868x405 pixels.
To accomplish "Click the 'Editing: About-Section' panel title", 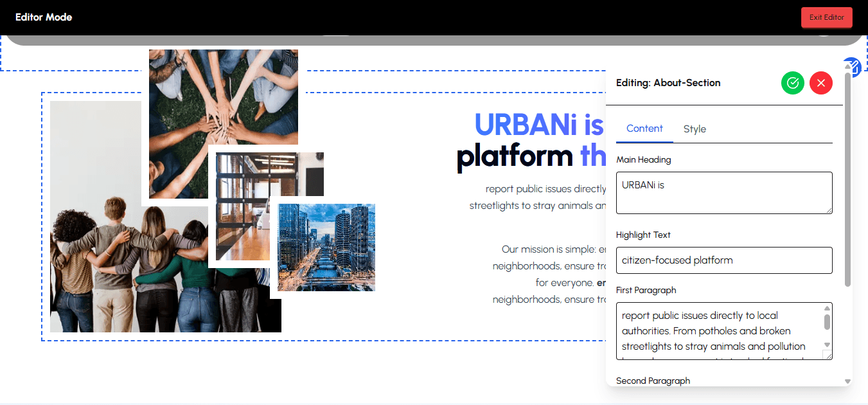I will [668, 83].
